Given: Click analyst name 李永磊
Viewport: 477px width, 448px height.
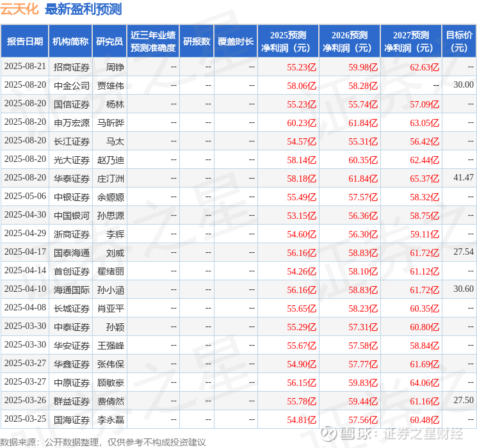Looking at the screenshot, I should pos(110,419).
